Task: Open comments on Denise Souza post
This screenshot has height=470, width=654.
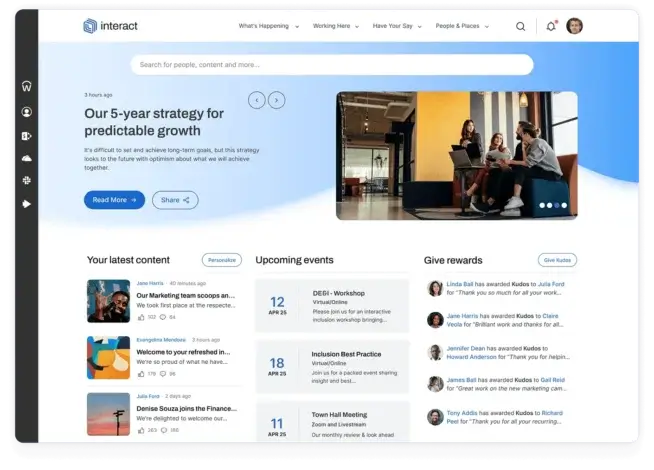Action: point(164,430)
